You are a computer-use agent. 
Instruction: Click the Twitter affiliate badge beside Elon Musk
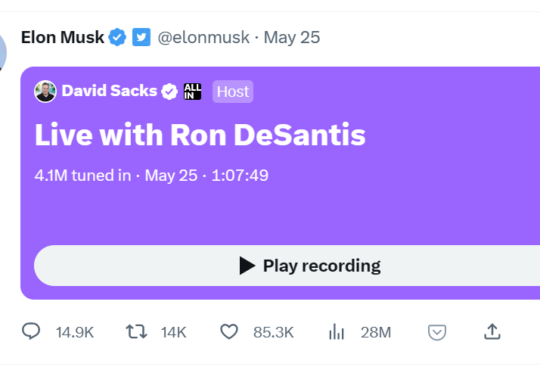(x=141, y=37)
